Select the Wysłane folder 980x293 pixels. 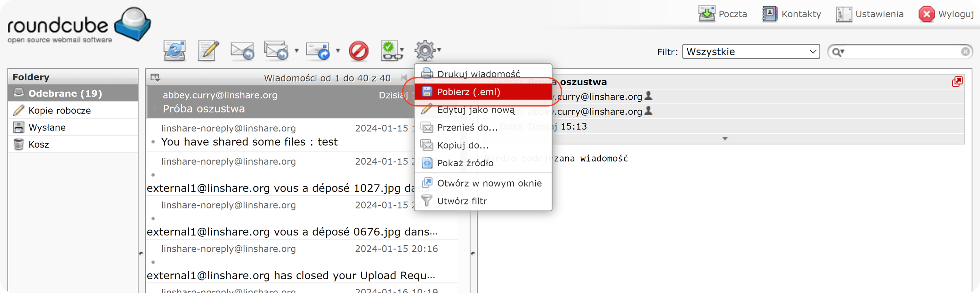73,127
